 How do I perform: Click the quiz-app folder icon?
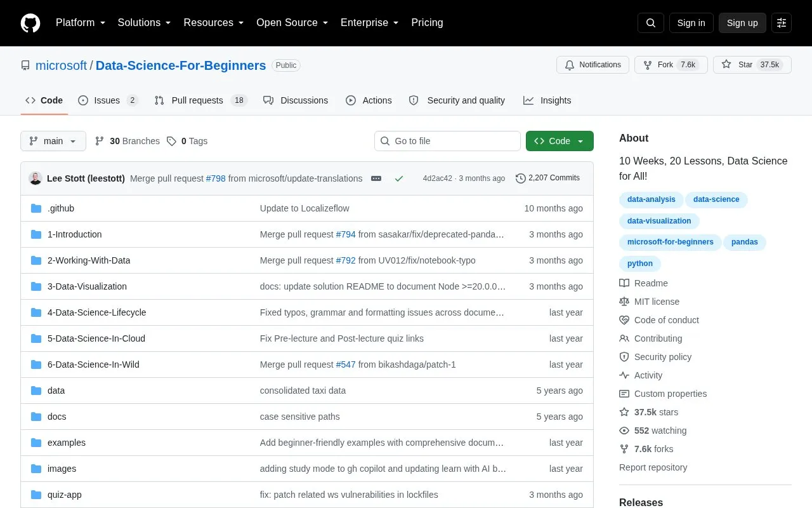36,495
